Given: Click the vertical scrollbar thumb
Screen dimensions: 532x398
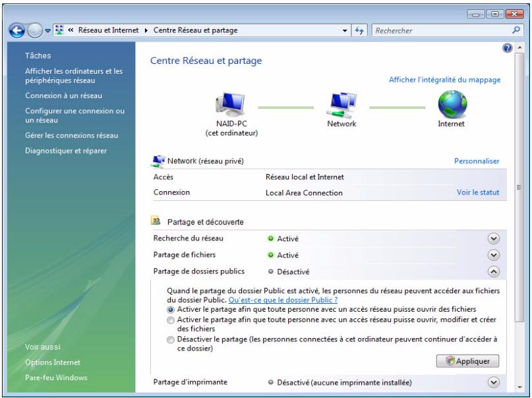Looking at the screenshot, I should [519, 187].
